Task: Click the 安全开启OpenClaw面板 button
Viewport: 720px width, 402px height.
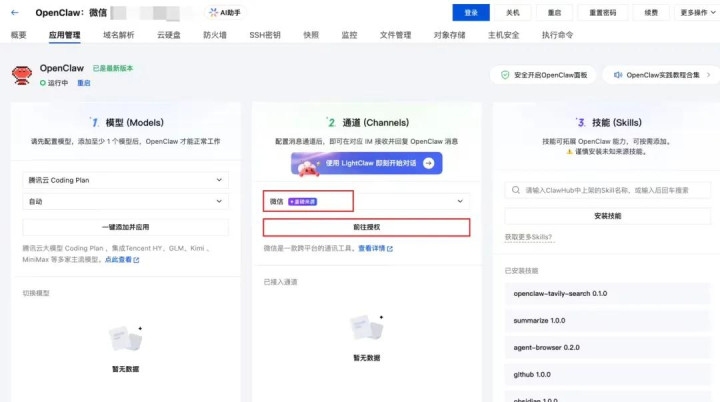Action: click(x=543, y=75)
